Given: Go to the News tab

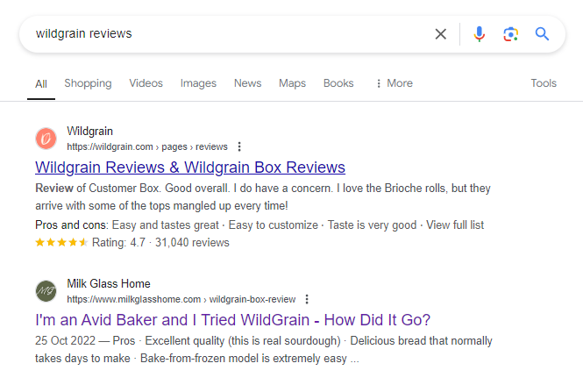Looking at the screenshot, I should (247, 83).
